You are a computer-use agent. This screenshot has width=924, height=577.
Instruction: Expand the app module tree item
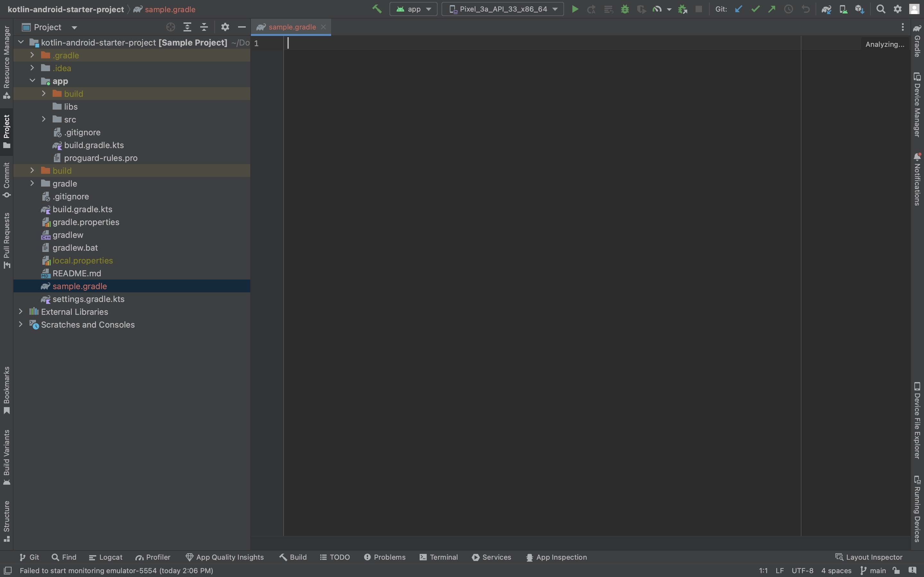point(31,80)
